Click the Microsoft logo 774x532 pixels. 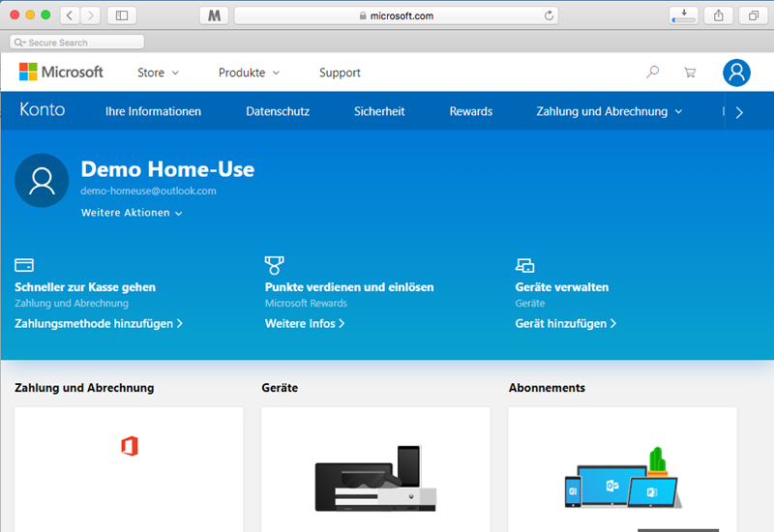pos(61,72)
